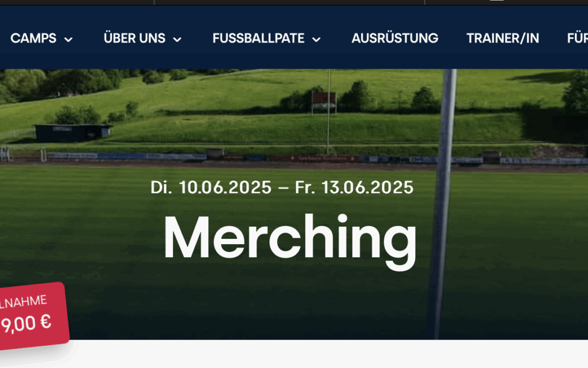Click the dark shed beside the field
588x368 pixels.
pos(73,133)
